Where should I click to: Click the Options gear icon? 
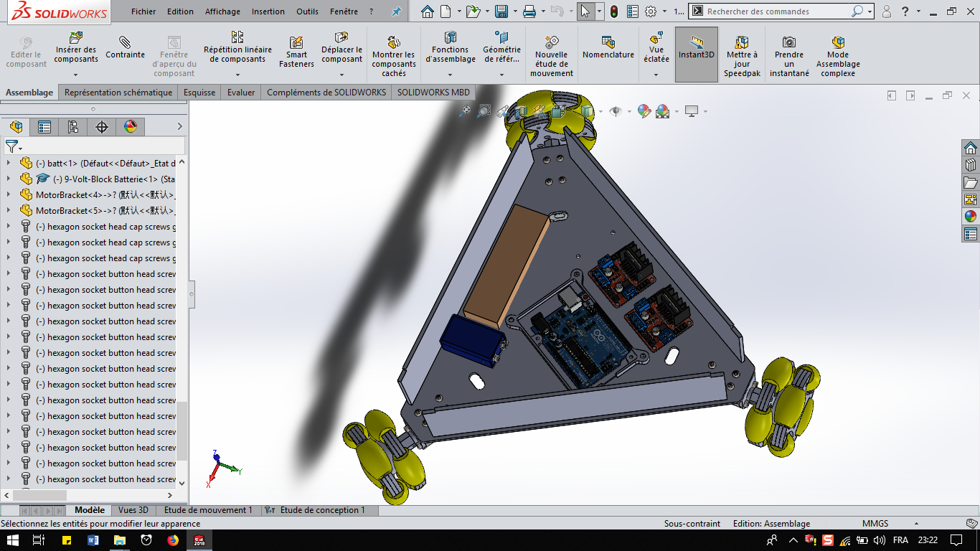coord(651,11)
